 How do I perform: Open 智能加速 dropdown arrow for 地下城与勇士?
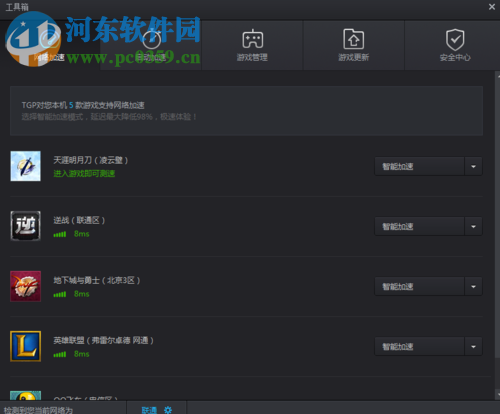click(473, 286)
